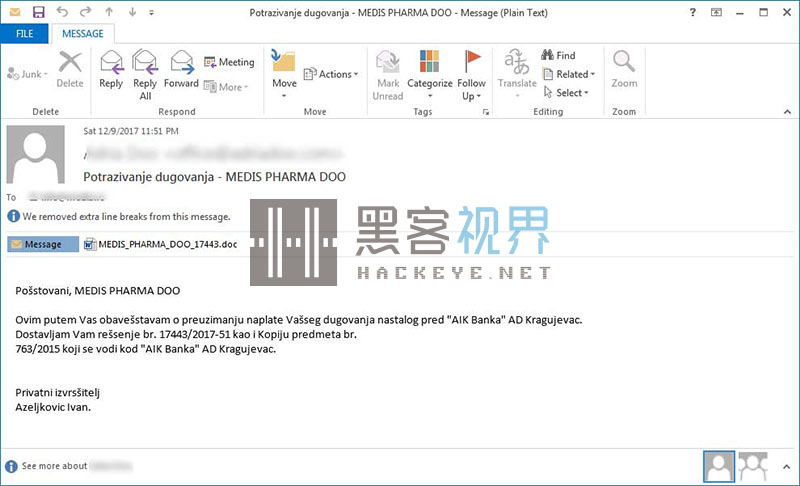The height and width of the screenshot is (486, 800).
Task: Go to previous item with up arrow
Action: 109,12
